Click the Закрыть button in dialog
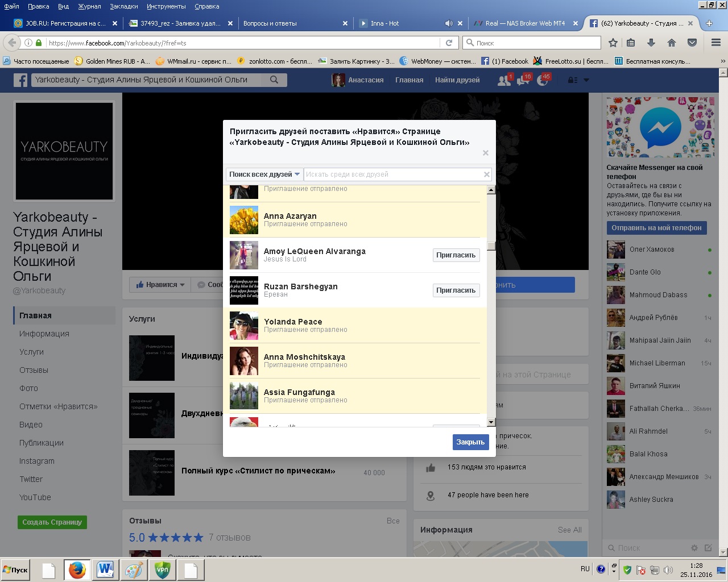This screenshot has width=728, height=582. pyautogui.click(x=470, y=442)
